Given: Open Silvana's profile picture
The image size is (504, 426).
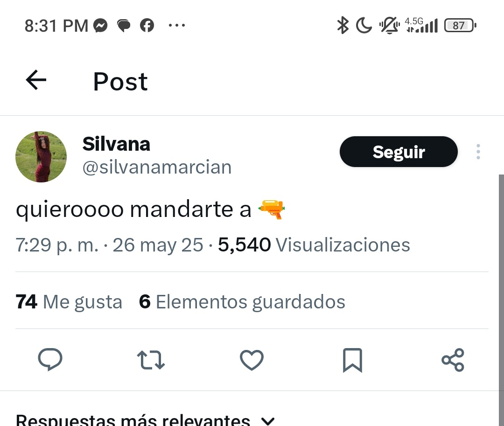Looking at the screenshot, I should coord(41,157).
